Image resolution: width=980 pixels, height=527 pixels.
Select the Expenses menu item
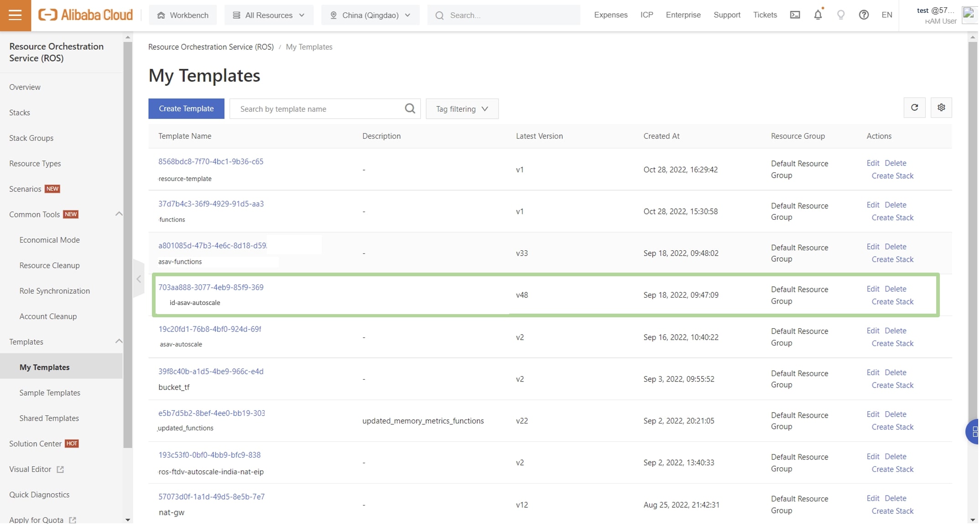pyautogui.click(x=610, y=15)
